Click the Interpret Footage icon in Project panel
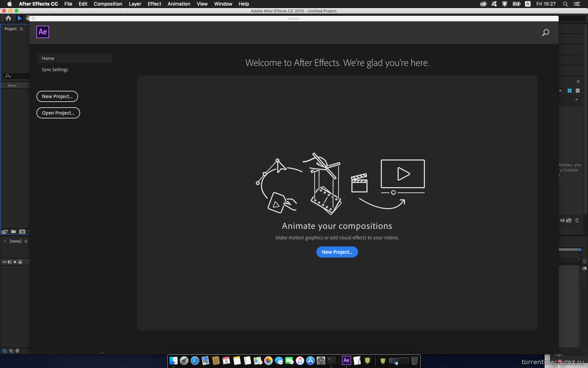 (x=5, y=232)
